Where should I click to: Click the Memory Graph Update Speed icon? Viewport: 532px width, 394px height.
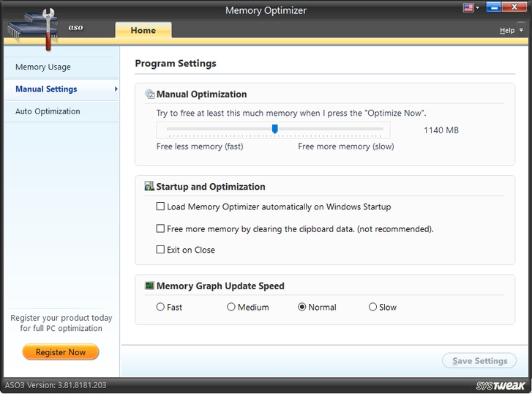coord(149,286)
